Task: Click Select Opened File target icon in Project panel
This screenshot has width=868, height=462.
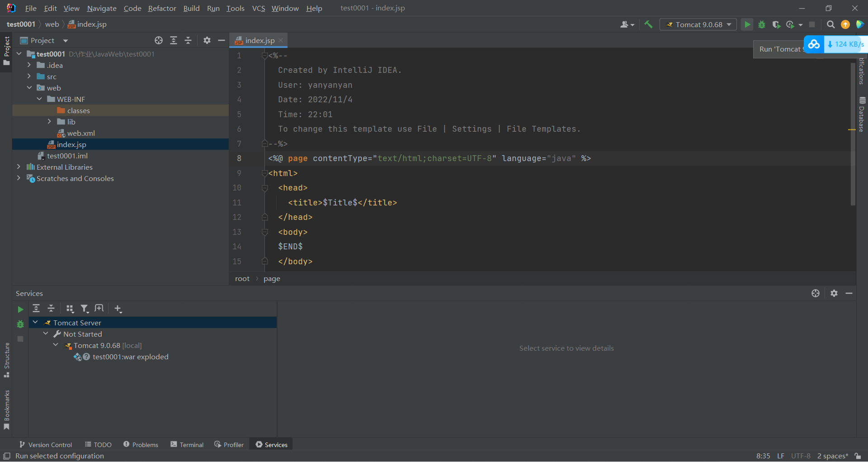Action: click(159, 40)
